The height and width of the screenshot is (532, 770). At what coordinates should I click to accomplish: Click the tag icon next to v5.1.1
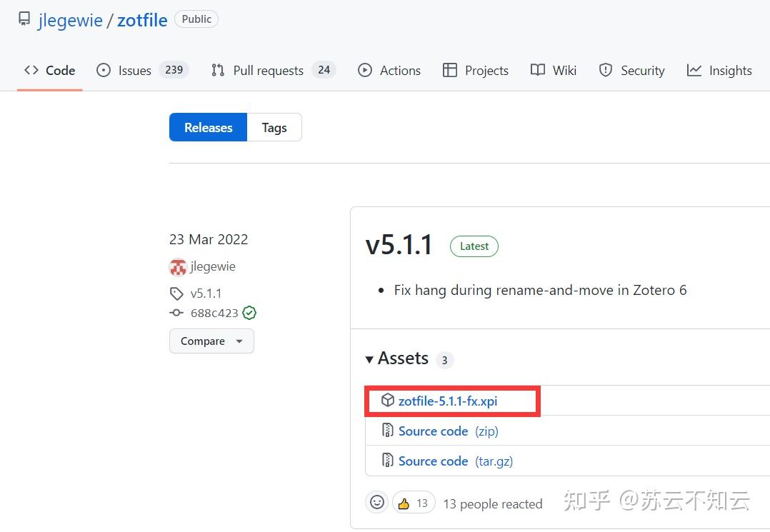(x=176, y=293)
